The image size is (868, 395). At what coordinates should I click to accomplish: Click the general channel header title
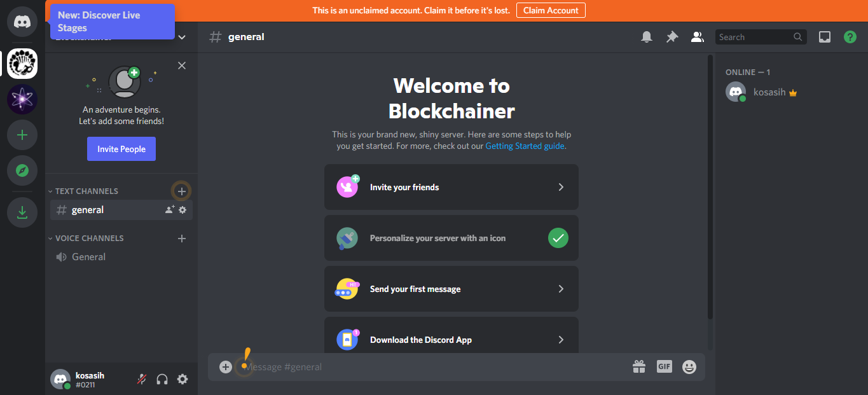tap(246, 37)
